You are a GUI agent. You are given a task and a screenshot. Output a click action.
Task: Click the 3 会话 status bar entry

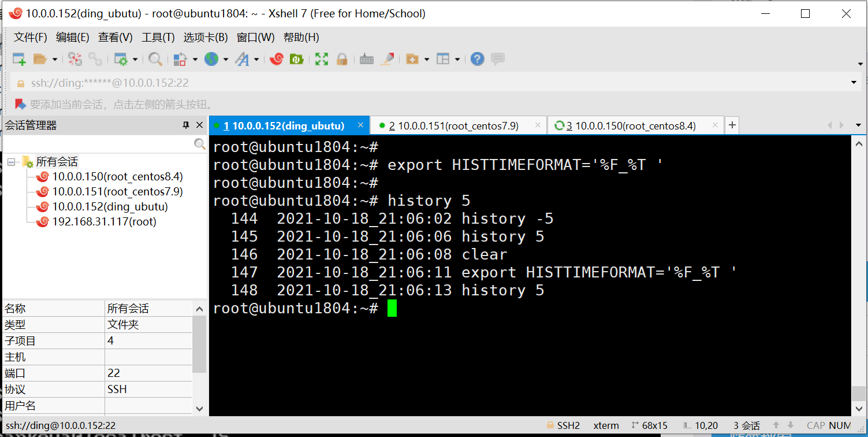pyautogui.click(x=747, y=425)
